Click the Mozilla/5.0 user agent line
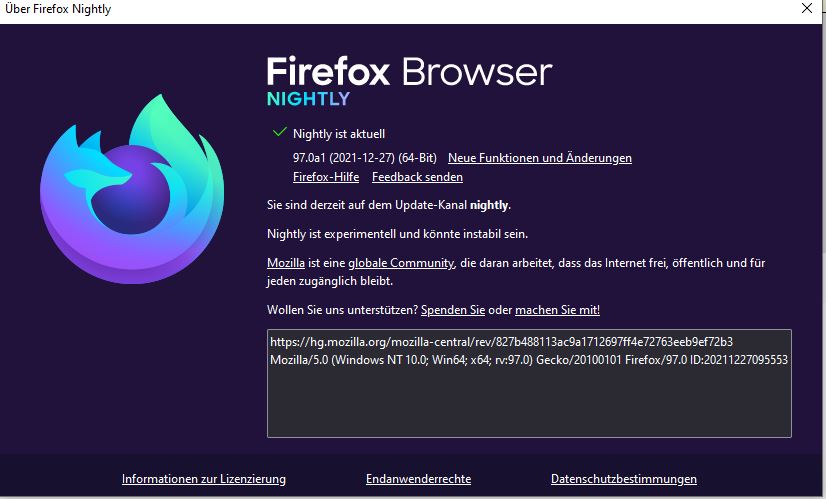 point(529,360)
